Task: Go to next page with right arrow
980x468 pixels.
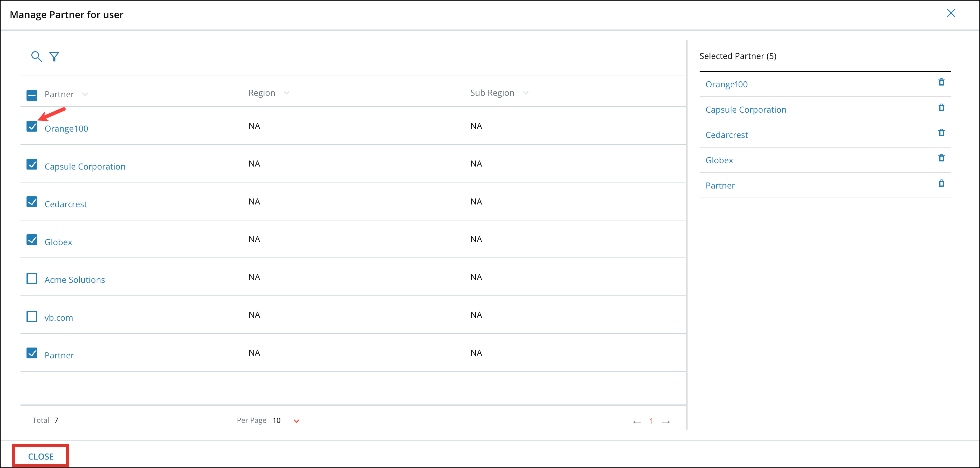Action: [666, 422]
